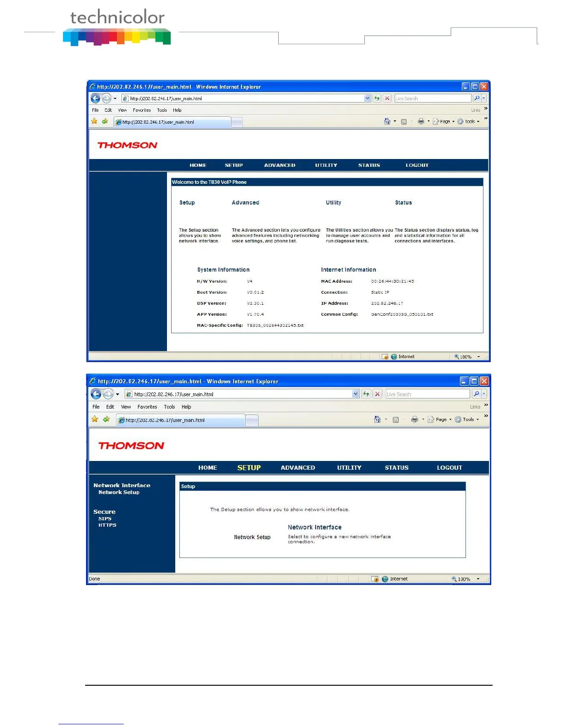Viewport: 563px width, 728px height.
Task: Click address bar field in top window
Action: 246,98
